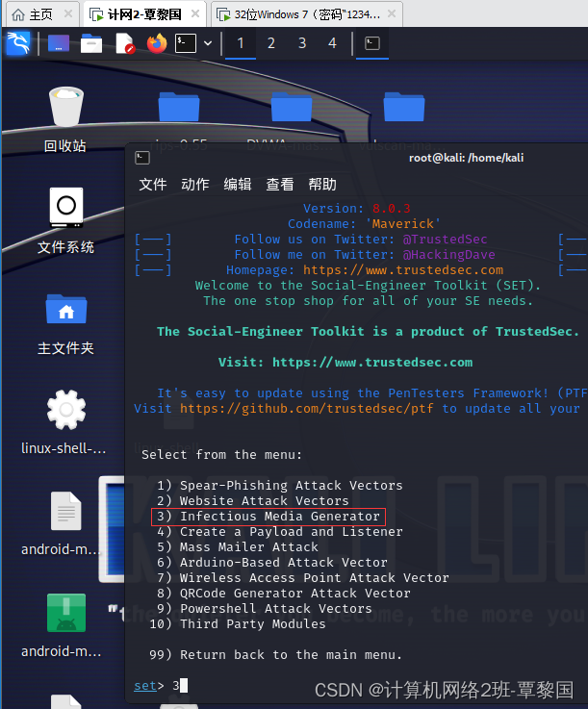Click the Select from the menu: heading
The image size is (588, 709).
click(x=221, y=454)
